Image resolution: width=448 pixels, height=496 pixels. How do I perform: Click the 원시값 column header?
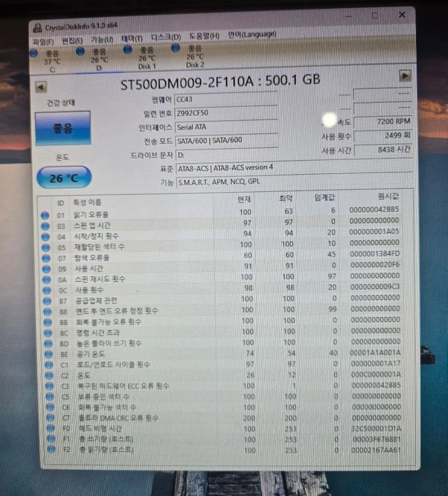click(x=388, y=196)
